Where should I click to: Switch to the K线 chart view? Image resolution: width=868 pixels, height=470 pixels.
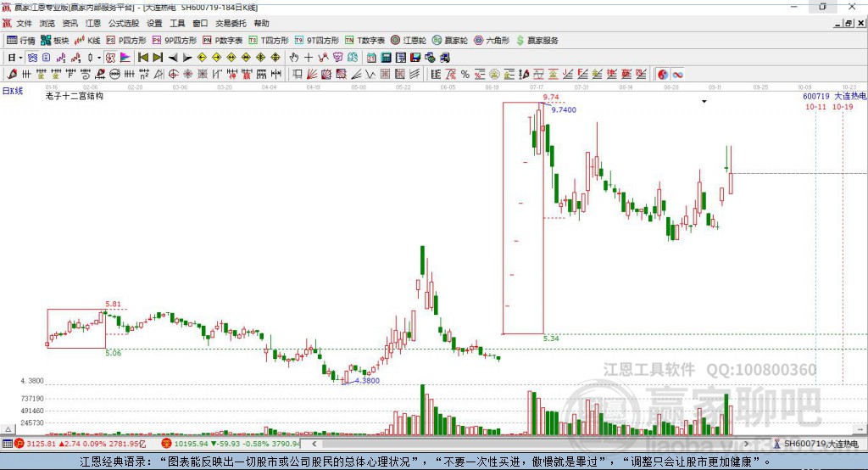coord(87,41)
